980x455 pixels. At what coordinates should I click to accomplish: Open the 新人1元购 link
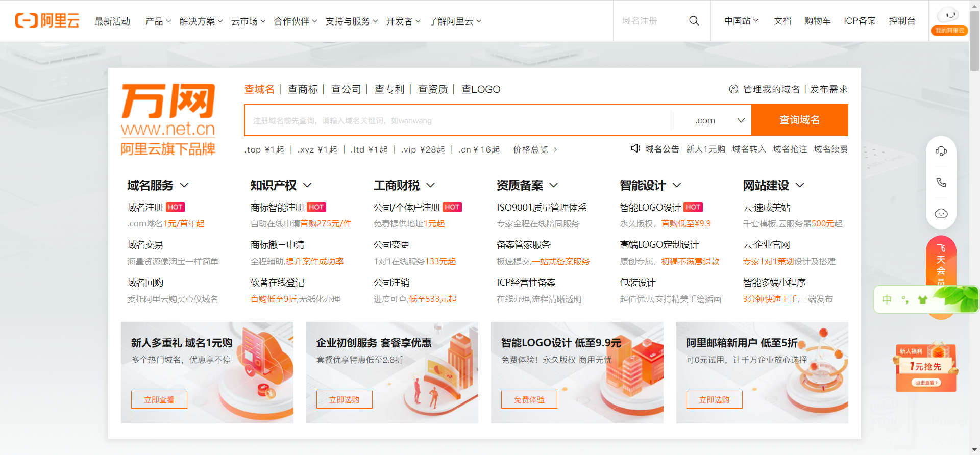(705, 149)
